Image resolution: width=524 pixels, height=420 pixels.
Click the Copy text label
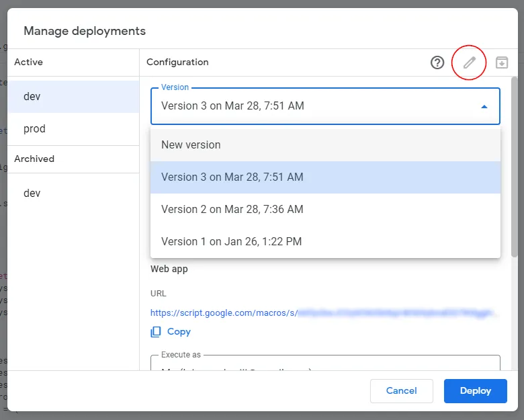tap(179, 331)
